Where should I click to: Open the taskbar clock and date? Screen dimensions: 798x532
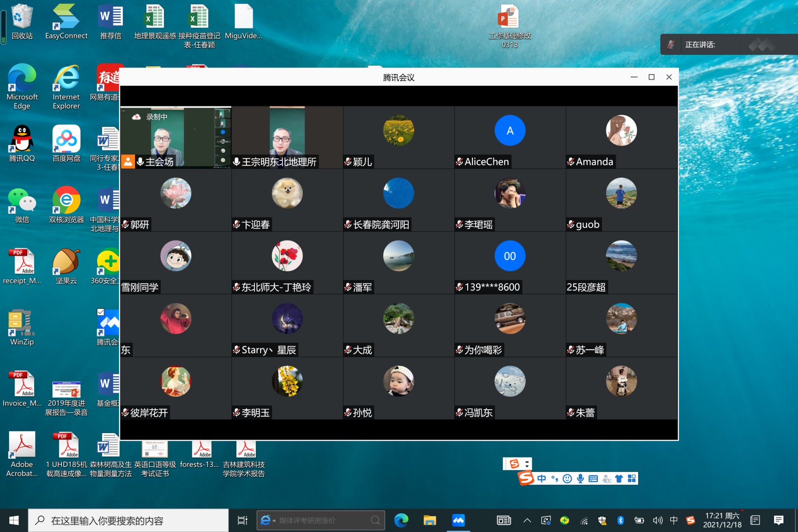(722, 520)
